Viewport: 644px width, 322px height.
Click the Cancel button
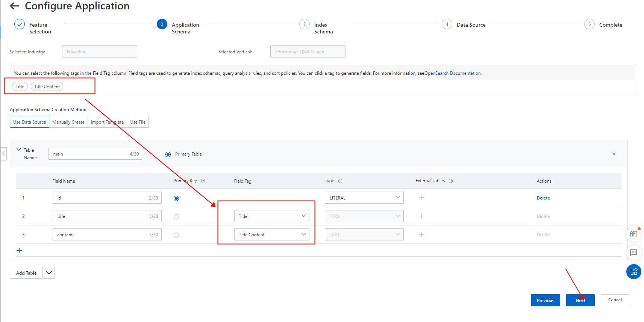[615, 300]
